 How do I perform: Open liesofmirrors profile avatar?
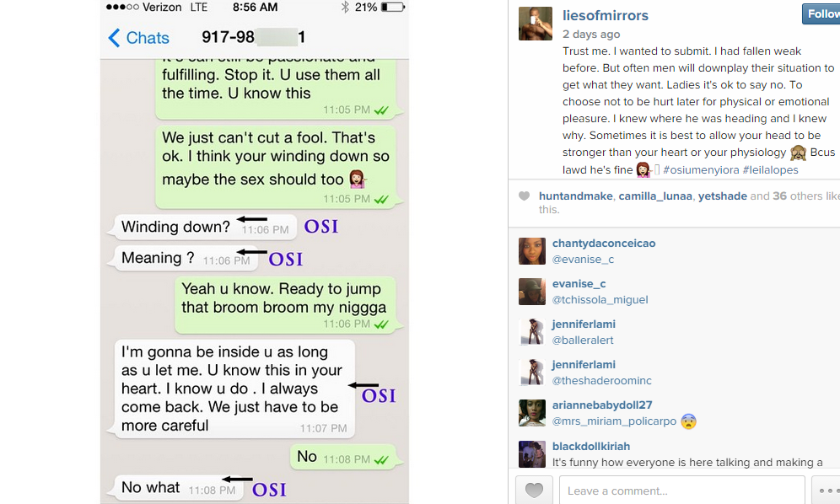536,24
